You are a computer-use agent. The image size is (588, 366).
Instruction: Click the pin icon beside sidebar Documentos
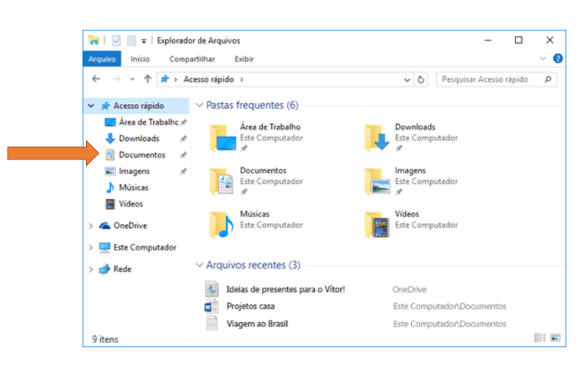point(184,155)
